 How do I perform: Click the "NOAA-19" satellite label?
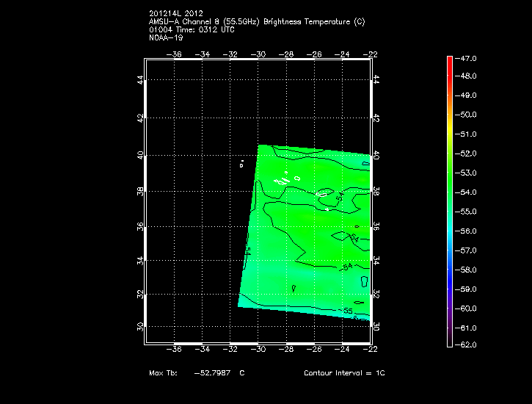point(164,37)
